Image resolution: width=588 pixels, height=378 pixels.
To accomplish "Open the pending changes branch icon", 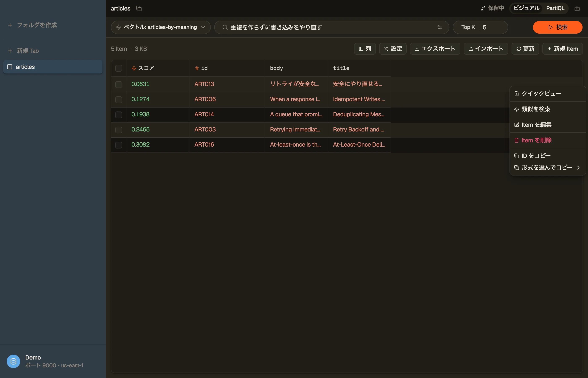I will (483, 8).
